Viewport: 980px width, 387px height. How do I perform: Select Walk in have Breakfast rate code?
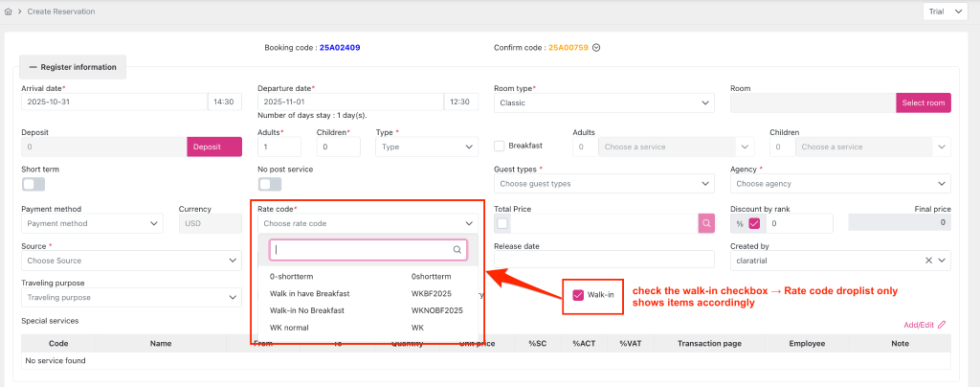click(310, 293)
